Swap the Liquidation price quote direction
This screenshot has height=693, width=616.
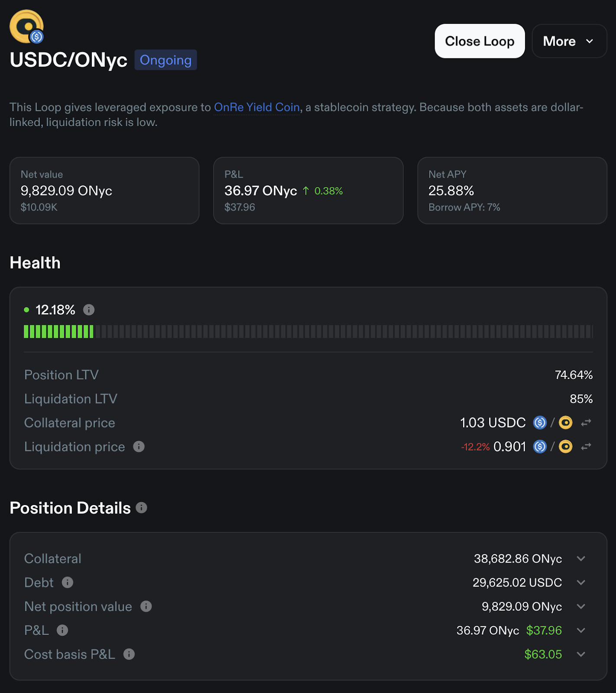tap(586, 447)
